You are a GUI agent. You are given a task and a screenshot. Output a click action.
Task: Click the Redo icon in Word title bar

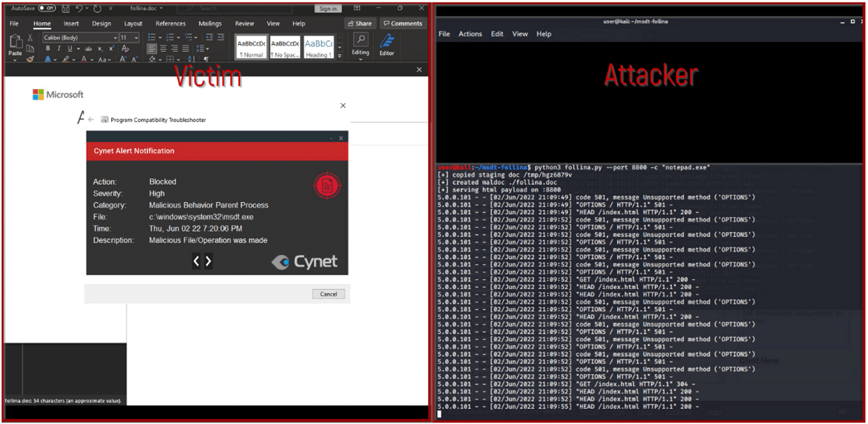pos(97,8)
